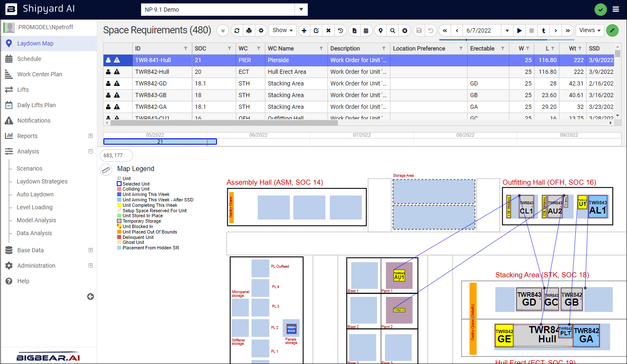Click the circled X clear icon
Screen dimensions: 627x364
[x=405, y=30]
